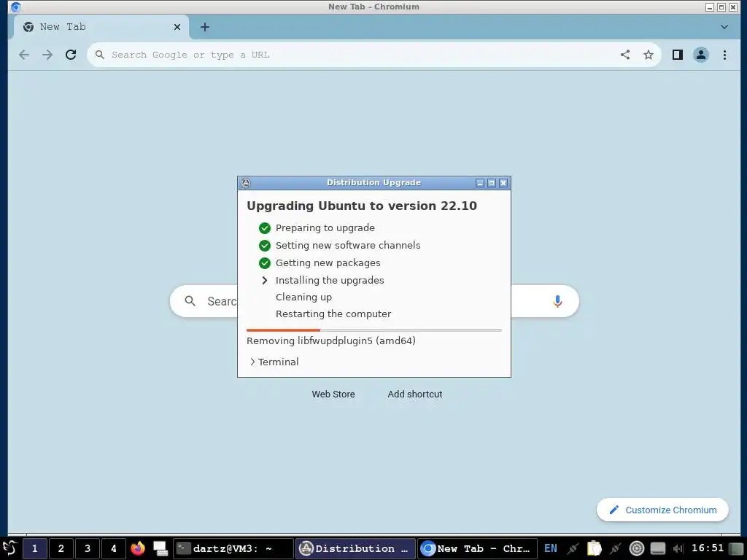Click Getting new packages checkmark
This screenshot has height=560, width=747.
[x=265, y=262]
